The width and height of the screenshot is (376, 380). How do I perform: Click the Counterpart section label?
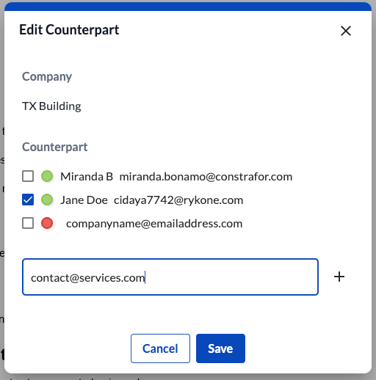click(55, 147)
